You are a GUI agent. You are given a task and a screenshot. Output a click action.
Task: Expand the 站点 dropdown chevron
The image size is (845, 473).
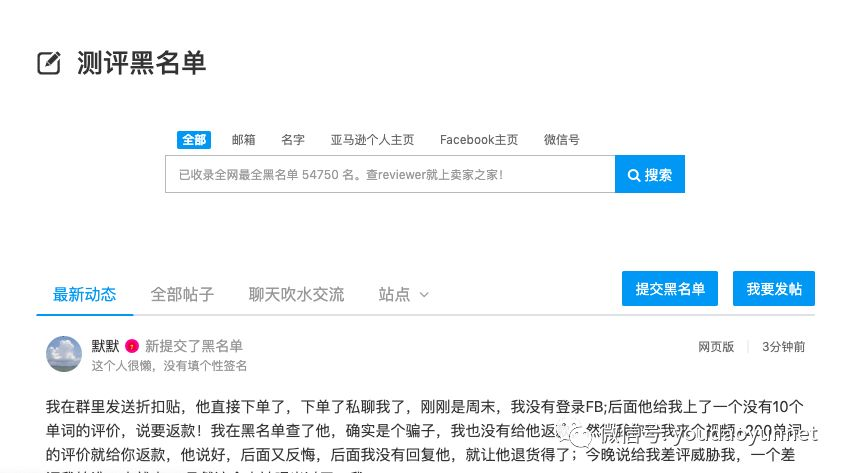click(x=424, y=295)
